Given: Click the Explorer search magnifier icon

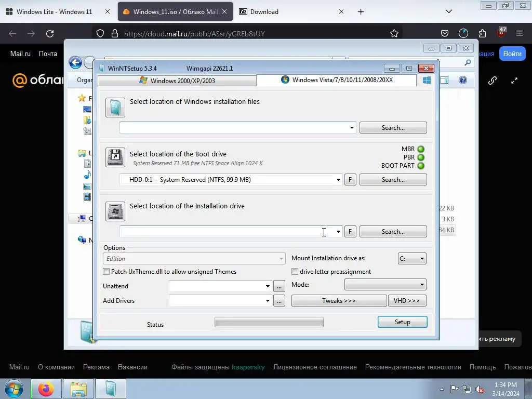Looking at the screenshot, I should pyautogui.click(x=468, y=62).
